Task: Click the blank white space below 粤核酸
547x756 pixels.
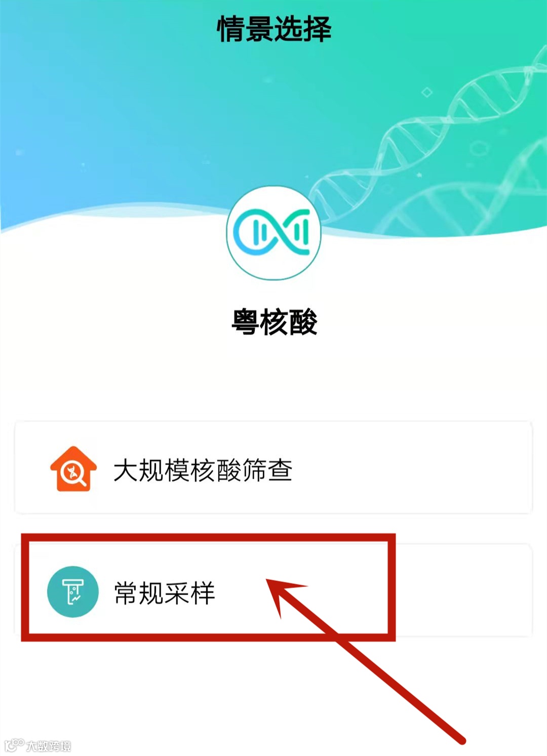Action: (x=273, y=380)
